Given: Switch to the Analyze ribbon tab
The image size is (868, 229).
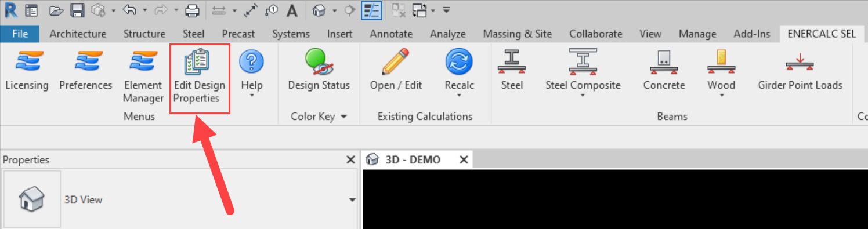Looking at the screenshot, I should click(x=448, y=34).
